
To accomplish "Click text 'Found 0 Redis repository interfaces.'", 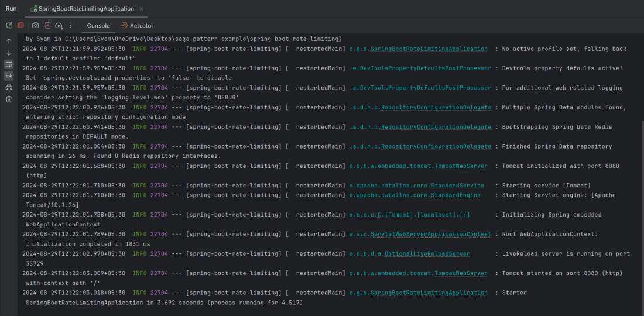I will pyautogui.click(x=158, y=156).
